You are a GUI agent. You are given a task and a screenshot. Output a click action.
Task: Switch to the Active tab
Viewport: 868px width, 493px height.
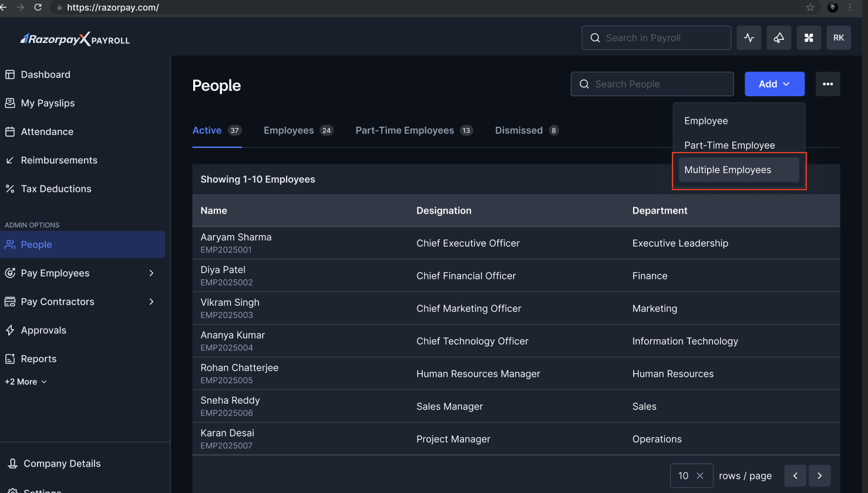click(x=217, y=130)
